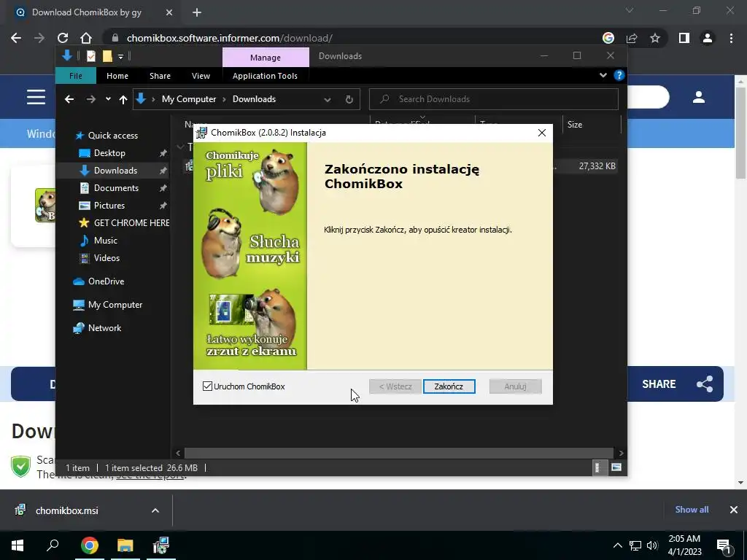Open the website hamburger menu
The width and height of the screenshot is (747, 560).
[x=36, y=97]
